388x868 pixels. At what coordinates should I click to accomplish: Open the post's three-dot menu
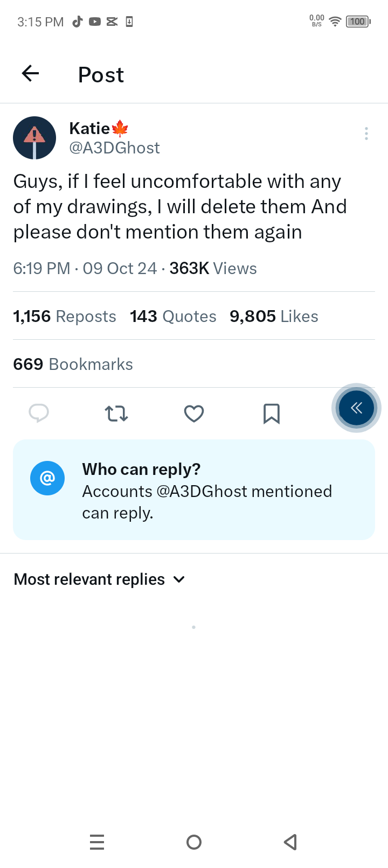(x=366, y=134)
